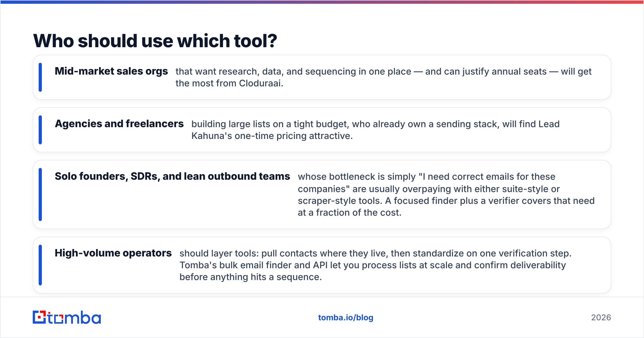Open the tomba.io/blog link
The image size is (644, 338).
346,318
